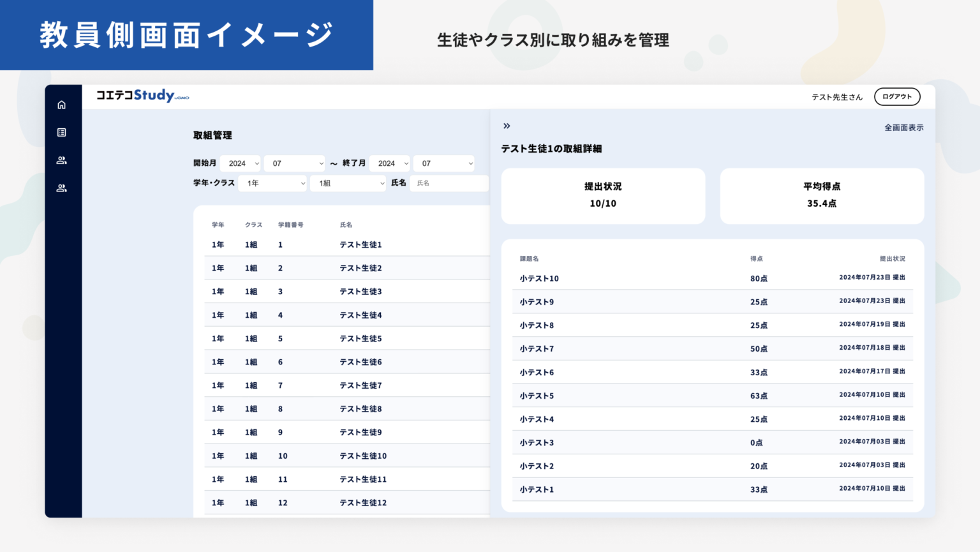Open the bottom user management sidebar icon
Viewport: 980px width, 552px height.
61,188
